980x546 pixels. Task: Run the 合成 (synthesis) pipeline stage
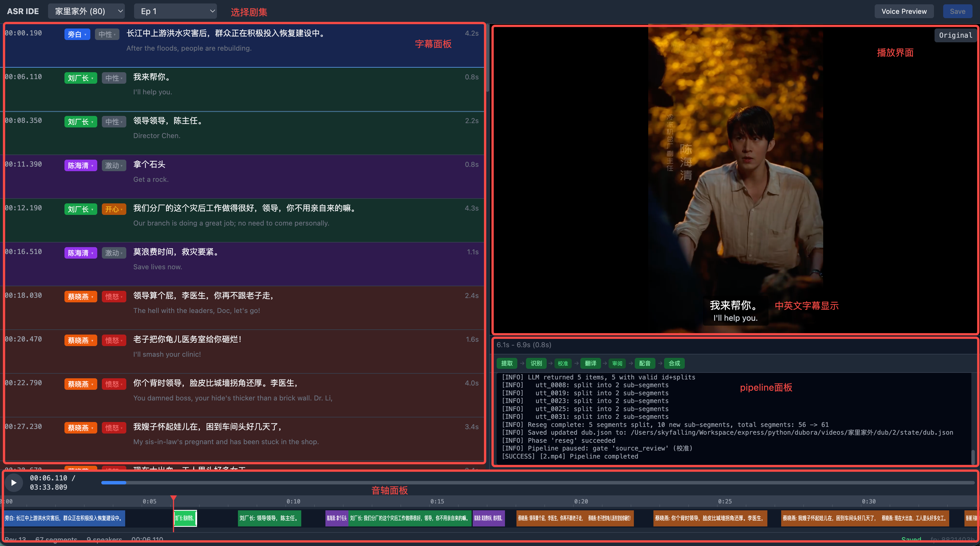pos(674,363)
